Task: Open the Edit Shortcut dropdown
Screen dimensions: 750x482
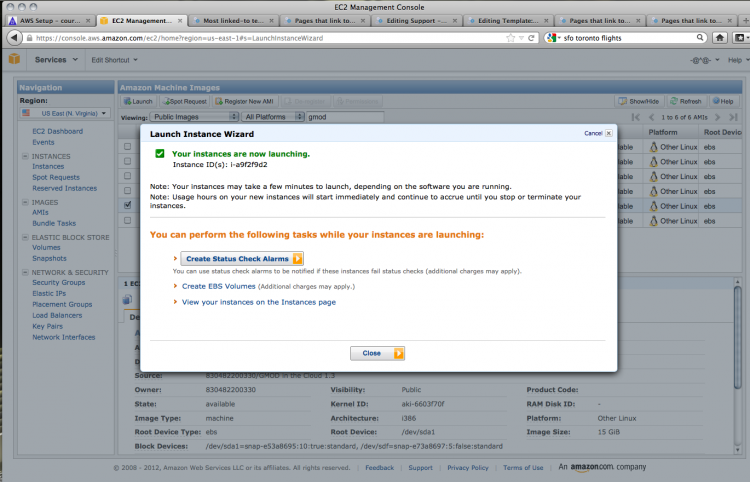Action: pos(114,60)
